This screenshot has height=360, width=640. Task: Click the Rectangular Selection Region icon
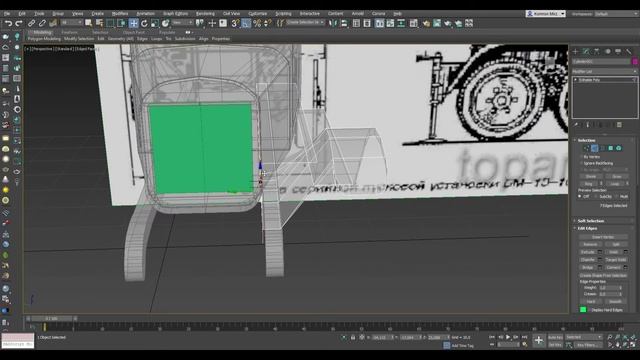pos(110,23)
